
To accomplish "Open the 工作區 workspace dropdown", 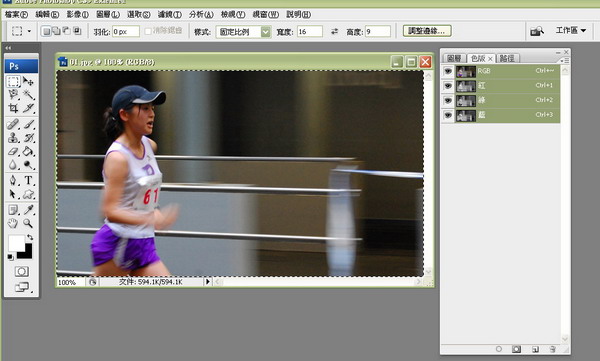I will click(x=571, y=30).
